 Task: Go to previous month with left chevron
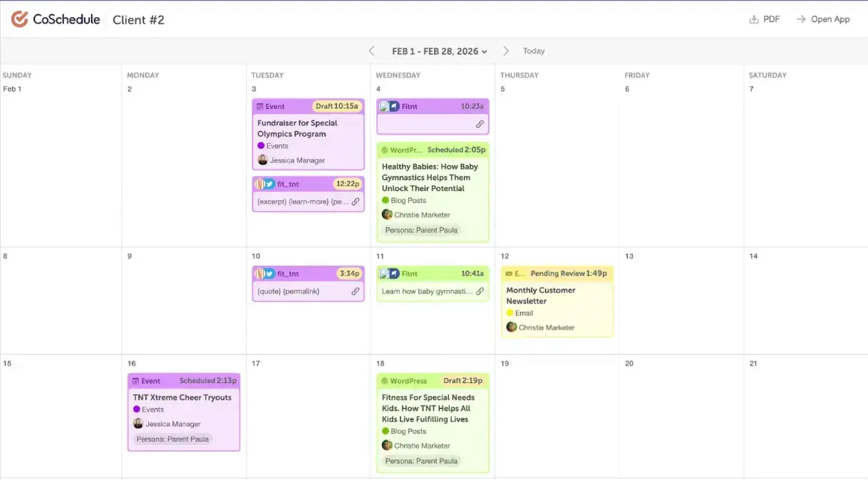point(371,51)
